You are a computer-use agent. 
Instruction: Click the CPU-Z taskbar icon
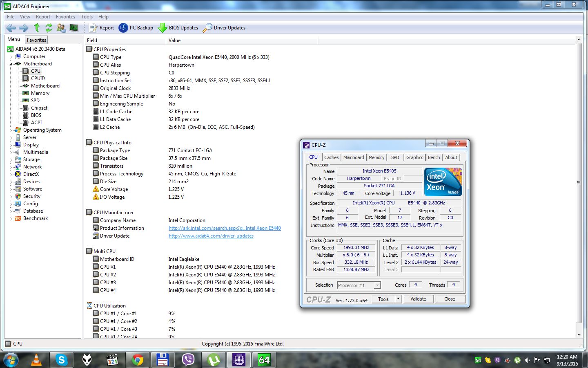point(239,360)
